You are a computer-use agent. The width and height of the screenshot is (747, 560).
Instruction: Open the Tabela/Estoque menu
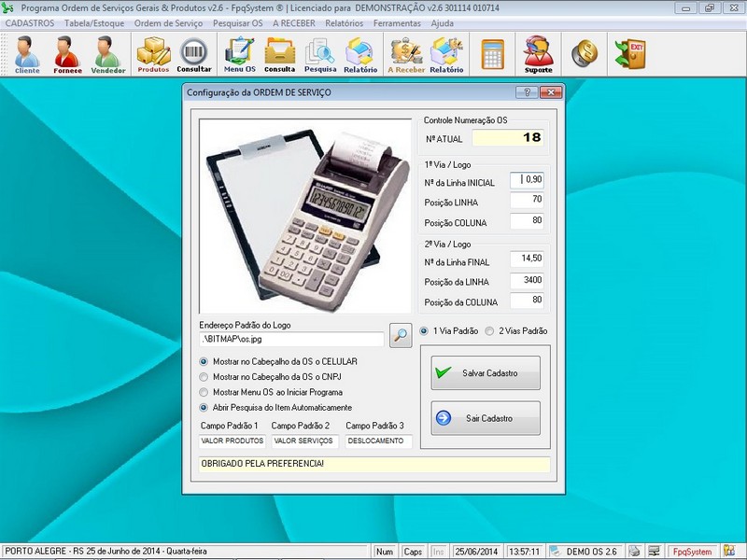point(94,22)
